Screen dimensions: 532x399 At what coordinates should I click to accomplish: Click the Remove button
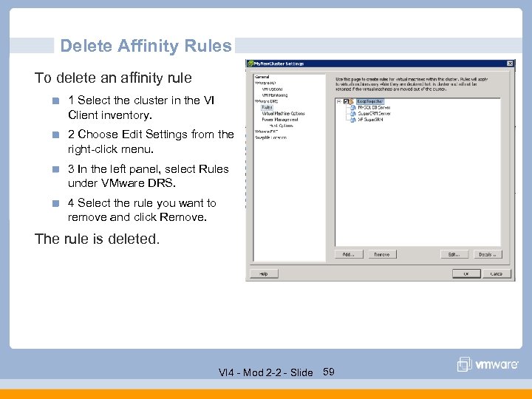pyautogui.click(x=382, y=254)
